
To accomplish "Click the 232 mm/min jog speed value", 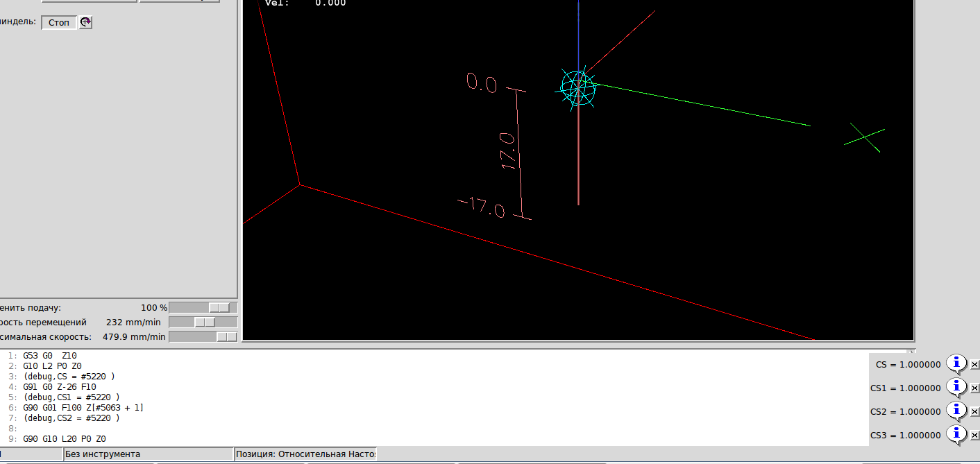I will [x=133, y=322].
